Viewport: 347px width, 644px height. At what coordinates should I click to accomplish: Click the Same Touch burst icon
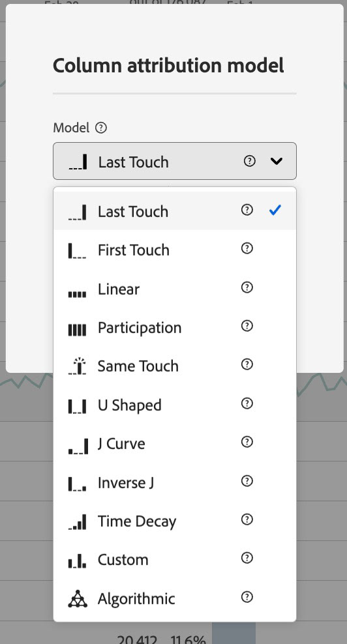pyautogui.click(x=78, y=366)
